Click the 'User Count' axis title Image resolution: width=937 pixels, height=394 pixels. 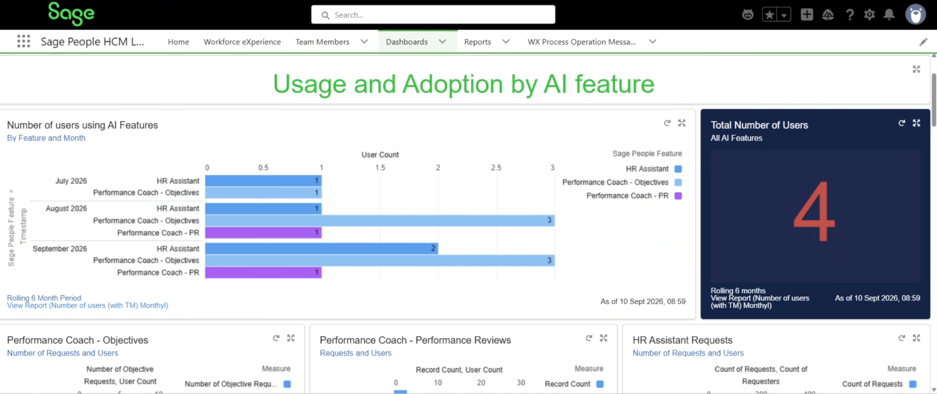pyautogui.click(x=380, y=155)
